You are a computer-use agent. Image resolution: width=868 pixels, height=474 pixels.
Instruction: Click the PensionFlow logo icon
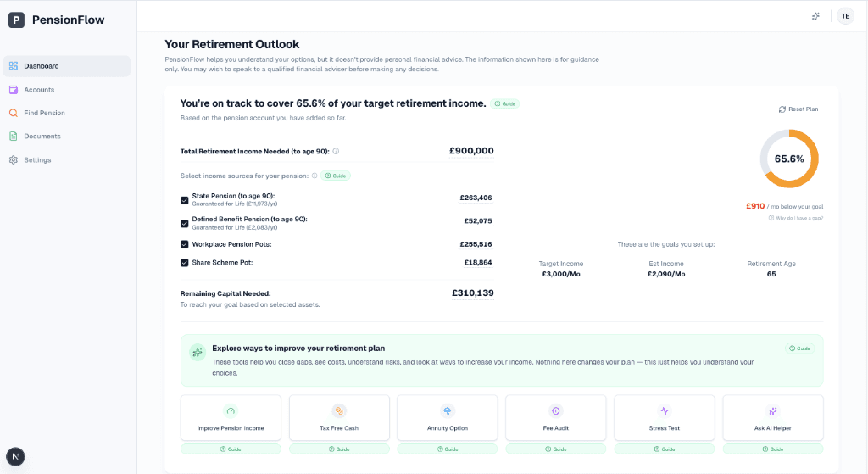(x=17, y=20)
